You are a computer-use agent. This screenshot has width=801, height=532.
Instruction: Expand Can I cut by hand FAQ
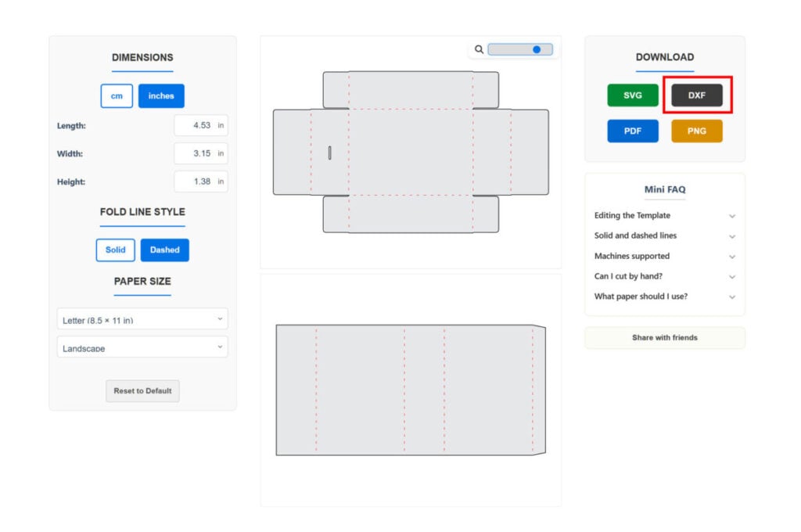[x=664, y=276]
